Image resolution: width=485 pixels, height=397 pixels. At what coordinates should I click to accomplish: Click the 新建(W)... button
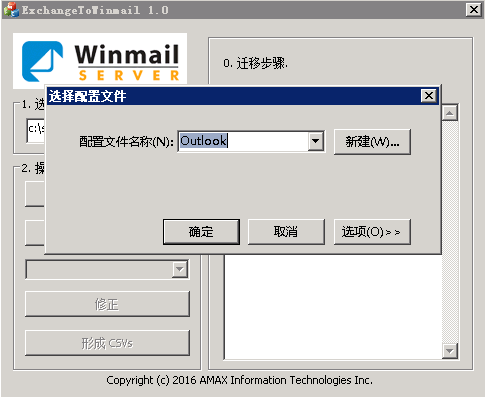click(x=372, y=142)
